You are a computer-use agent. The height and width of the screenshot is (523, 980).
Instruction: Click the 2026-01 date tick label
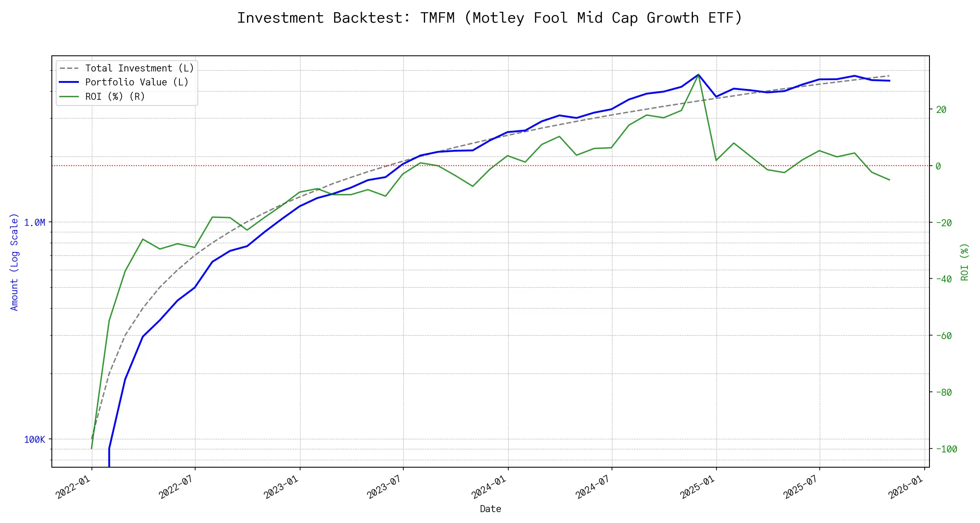point(906,487)
